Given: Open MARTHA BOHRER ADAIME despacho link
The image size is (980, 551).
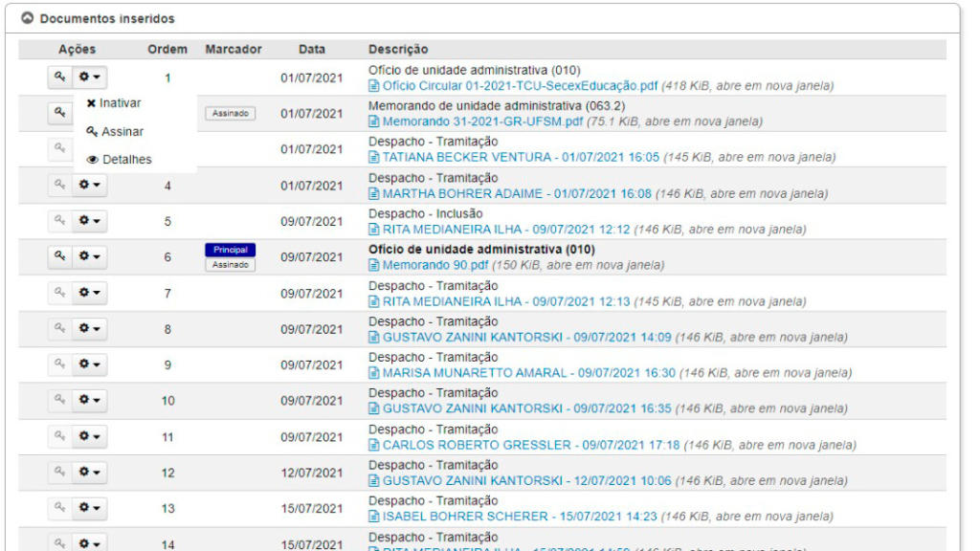Looking at the screenshot, I should point(502,194).
